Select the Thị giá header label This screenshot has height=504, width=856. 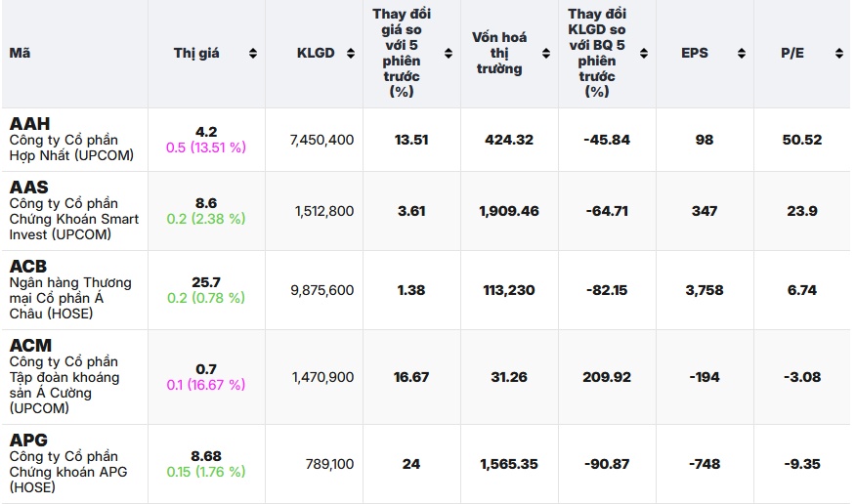[196, 53]
